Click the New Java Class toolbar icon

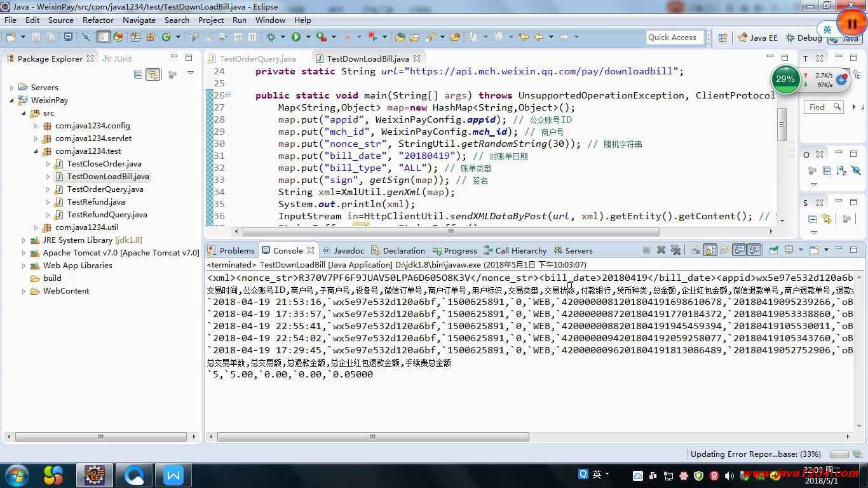point(166,37)
